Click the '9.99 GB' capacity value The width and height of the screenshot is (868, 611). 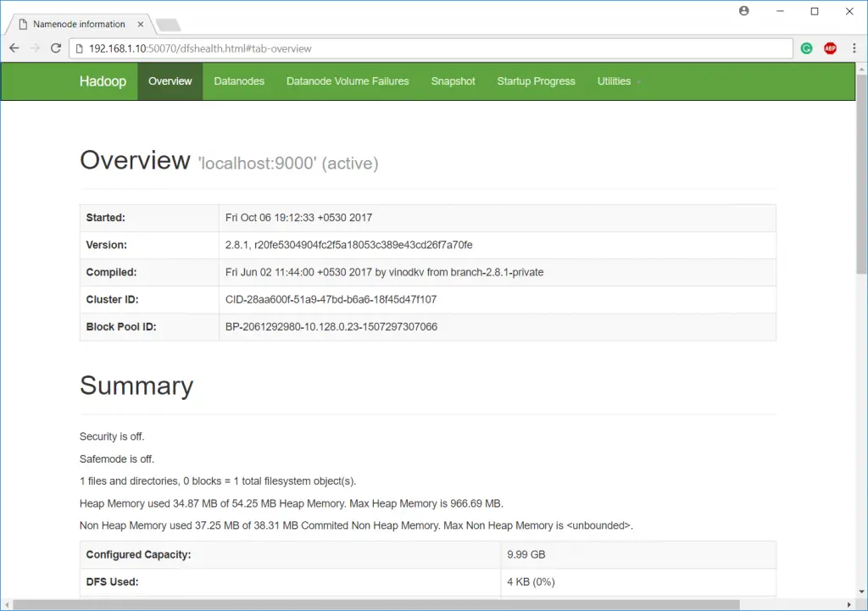(x=526, y=554)
